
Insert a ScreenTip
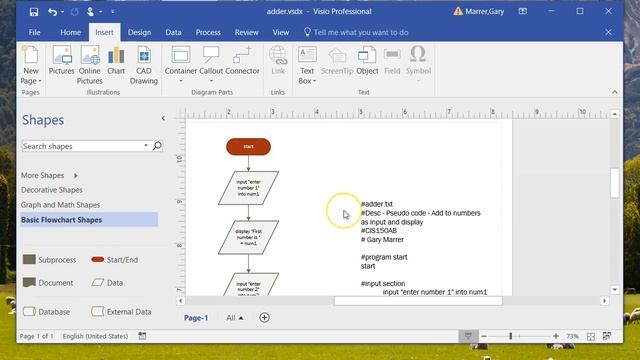337,60
